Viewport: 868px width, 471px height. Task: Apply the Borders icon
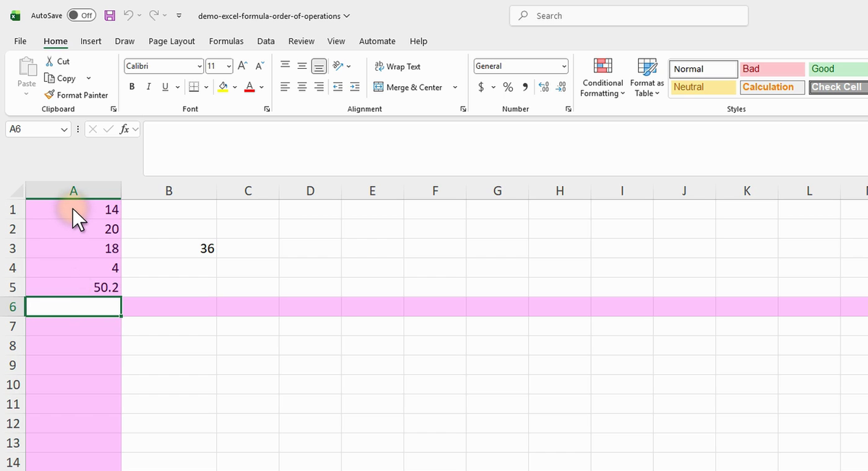pyautogui.click(x=193, y=88)
